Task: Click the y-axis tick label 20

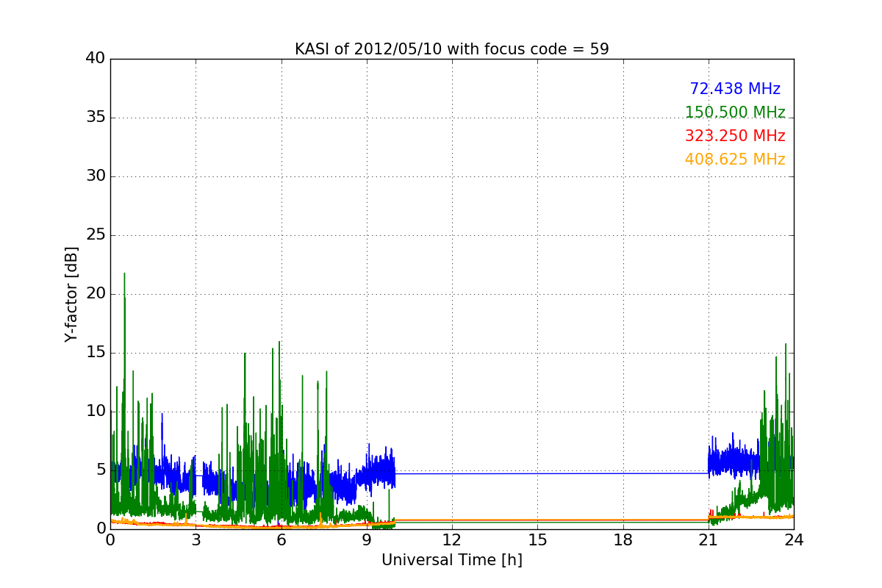Action: point(96,294)
